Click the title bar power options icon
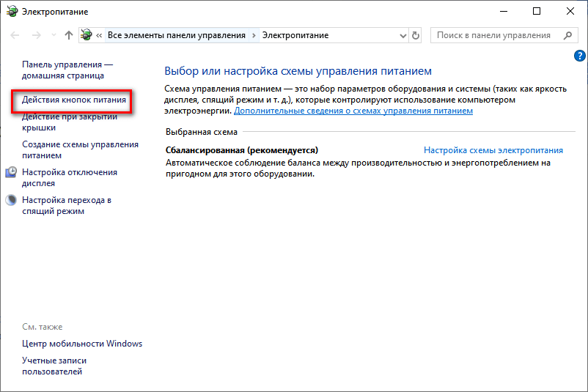Image resolution: width=588 pixels, height=392 pixels. (x=12, y=12)
